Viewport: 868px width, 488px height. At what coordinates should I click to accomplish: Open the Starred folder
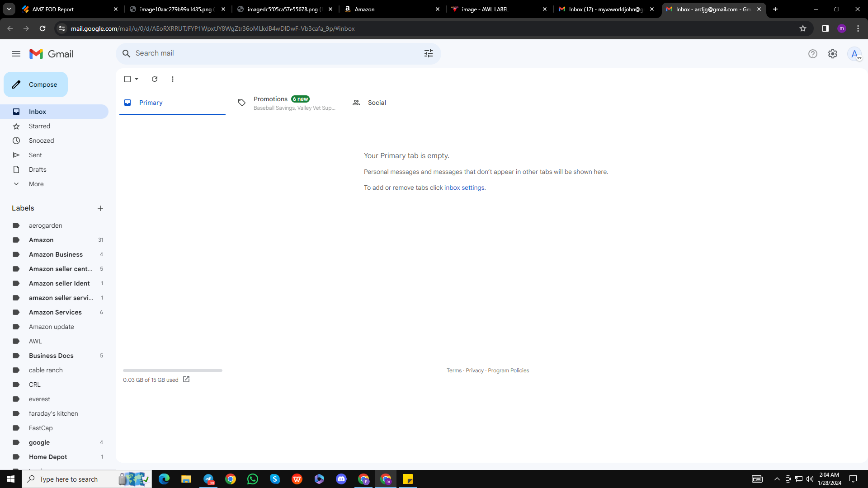click(54, 126)
